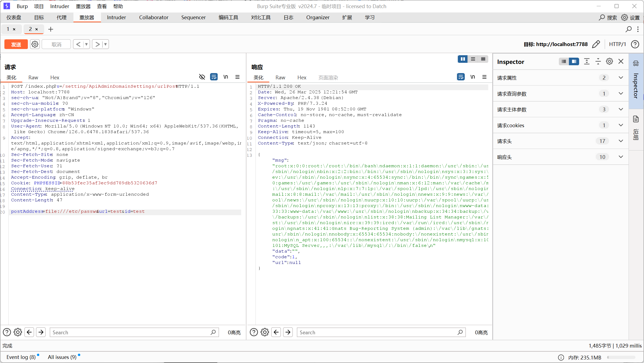Expand all Inspector sections icon

(x=587, y=61)
